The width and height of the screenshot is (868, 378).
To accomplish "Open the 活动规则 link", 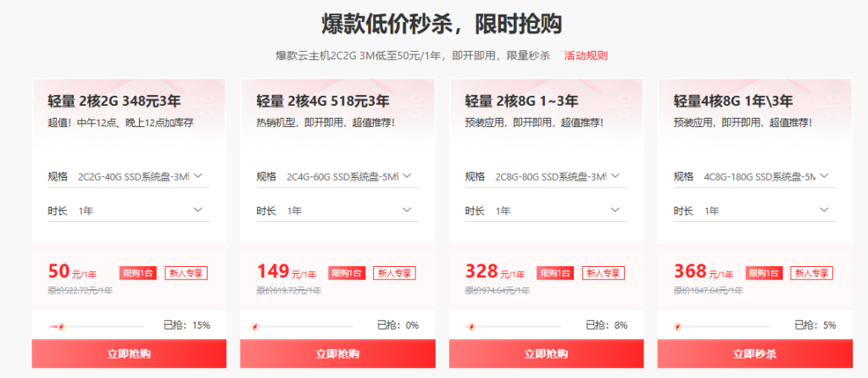I will point(586,56).
